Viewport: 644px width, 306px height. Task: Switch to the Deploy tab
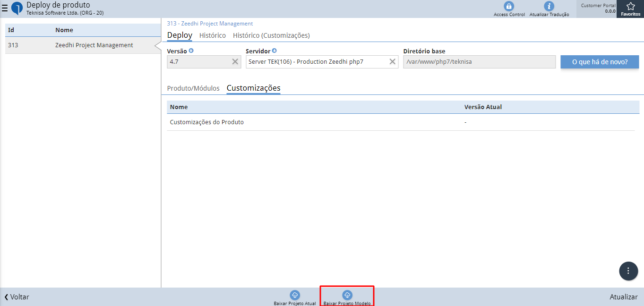click(x=180, y=35)
